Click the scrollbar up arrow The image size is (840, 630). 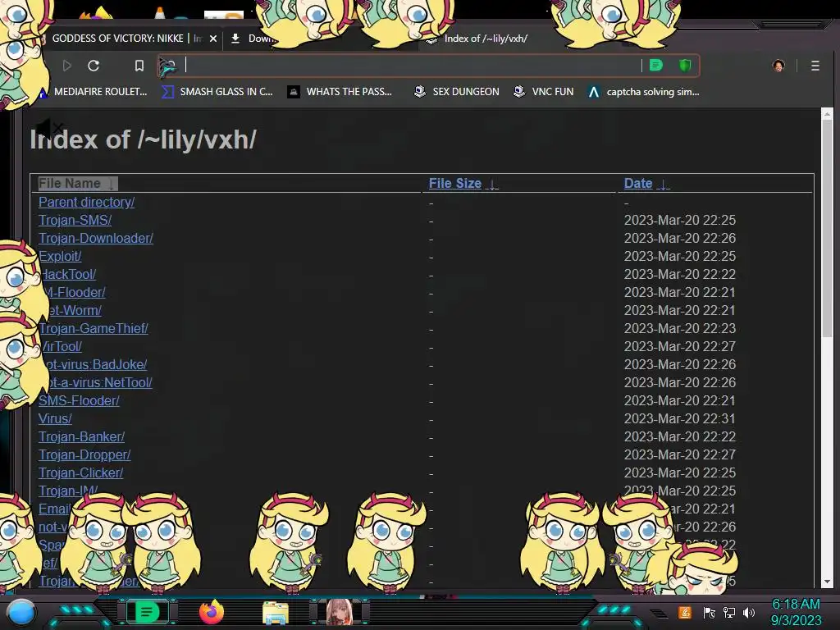coord(827,113)
